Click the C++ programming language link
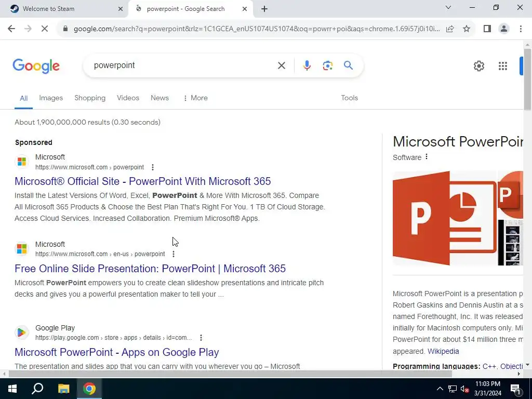Image resolution: width=532 pixels, height=399 pixels. (489, 366)
